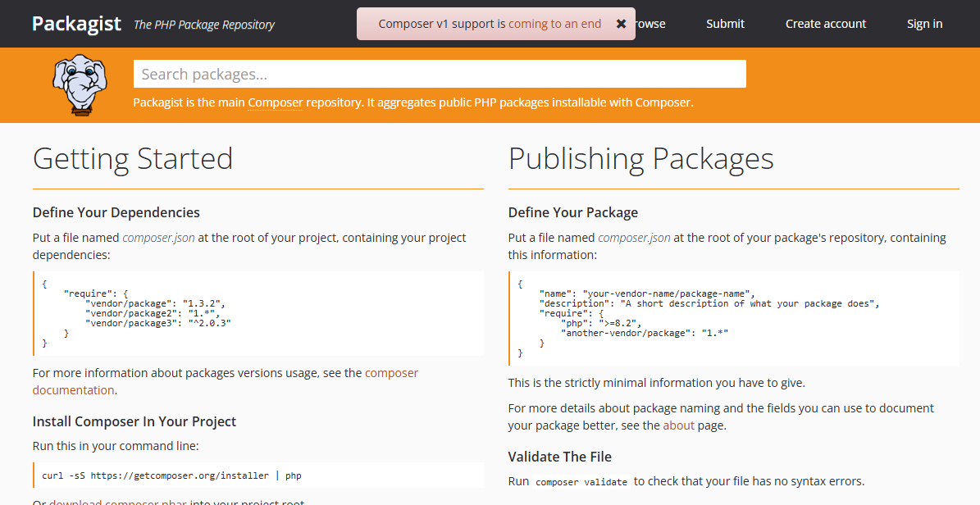Click the 'The PHP Package Repository' tagline
980x505 pixels.
click(204, 25)
